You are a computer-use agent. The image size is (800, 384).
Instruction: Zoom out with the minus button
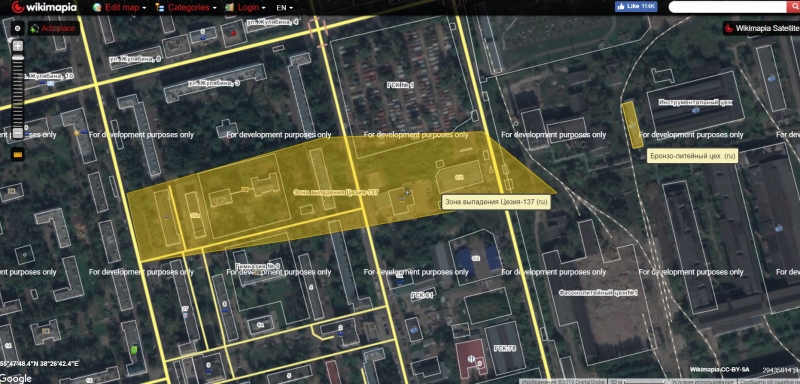tap(18, 133)
